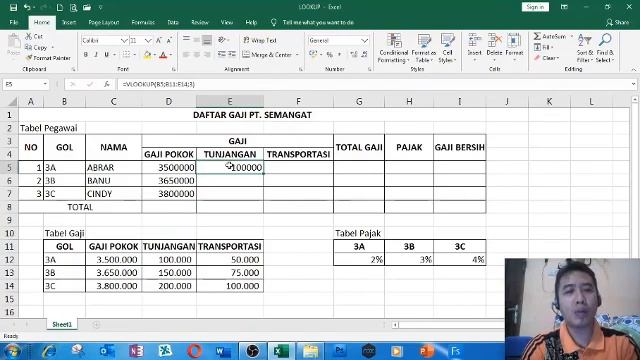Click Decrease Decimal icon

364,55
